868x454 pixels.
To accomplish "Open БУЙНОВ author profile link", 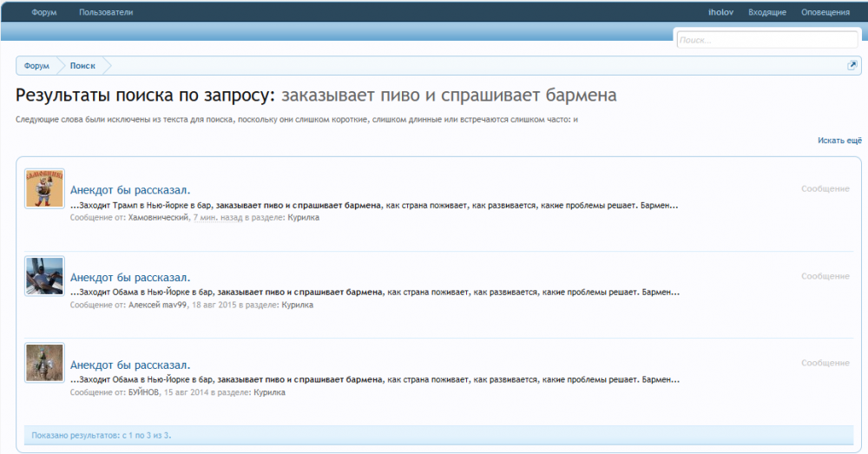I will pos(143,392).
